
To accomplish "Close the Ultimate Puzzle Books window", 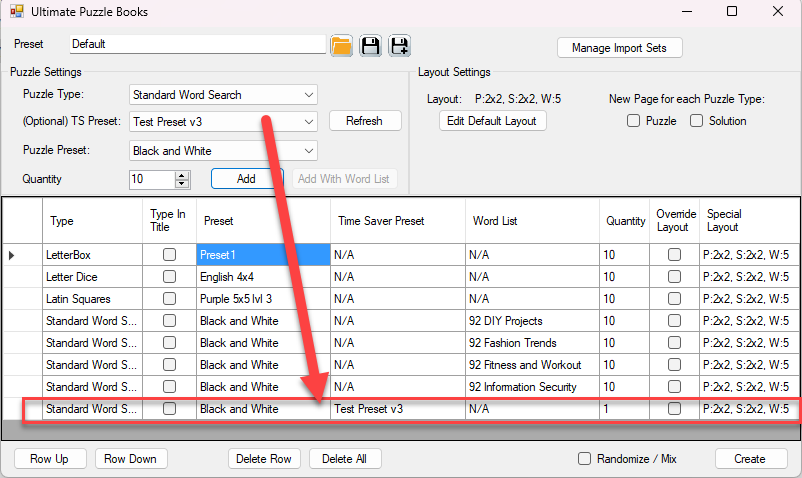I will (x=778, y=12).
